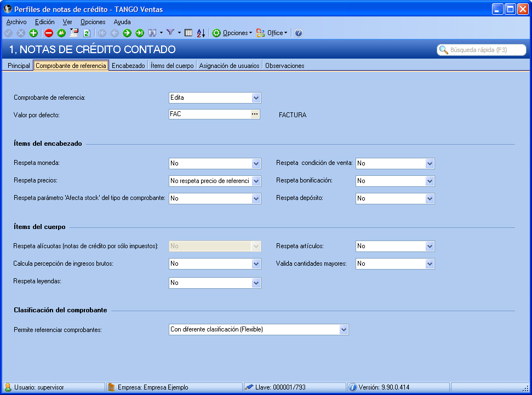Click the disabled Respeta alícuotas dropdown
Viewport: 532px width, 395px height.
tap(215, 247)
